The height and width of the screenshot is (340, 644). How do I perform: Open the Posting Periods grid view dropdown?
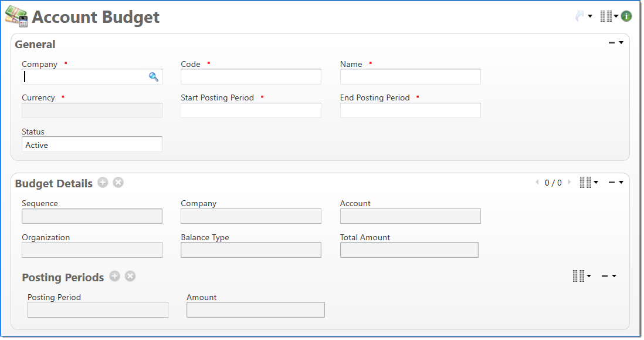coord(581,276)
